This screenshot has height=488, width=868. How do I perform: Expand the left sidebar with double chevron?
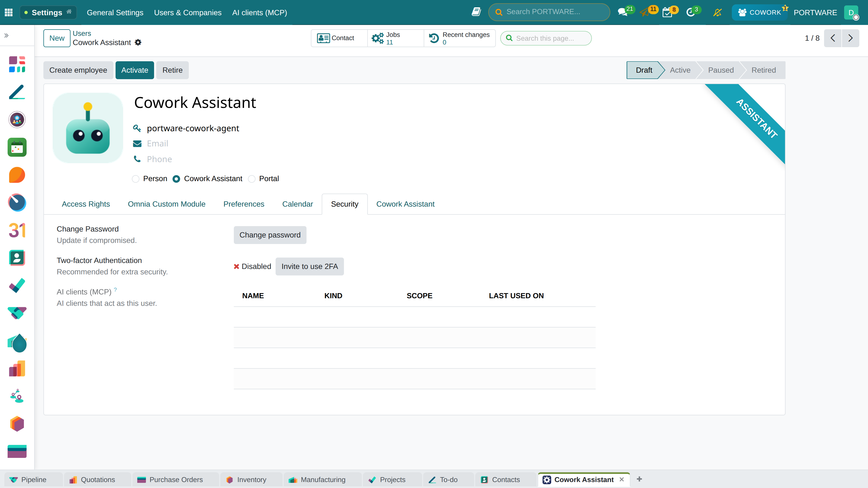[7, 35]
